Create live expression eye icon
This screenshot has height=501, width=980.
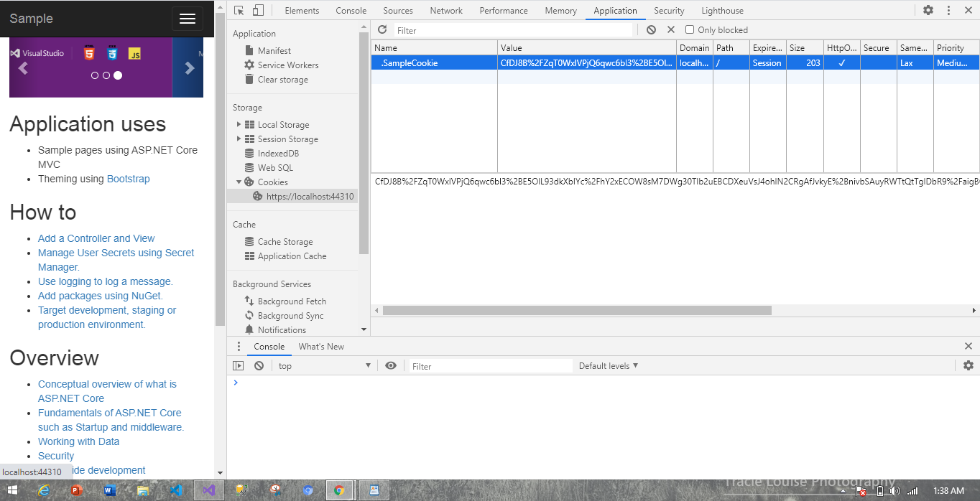[x=391, y=366]
